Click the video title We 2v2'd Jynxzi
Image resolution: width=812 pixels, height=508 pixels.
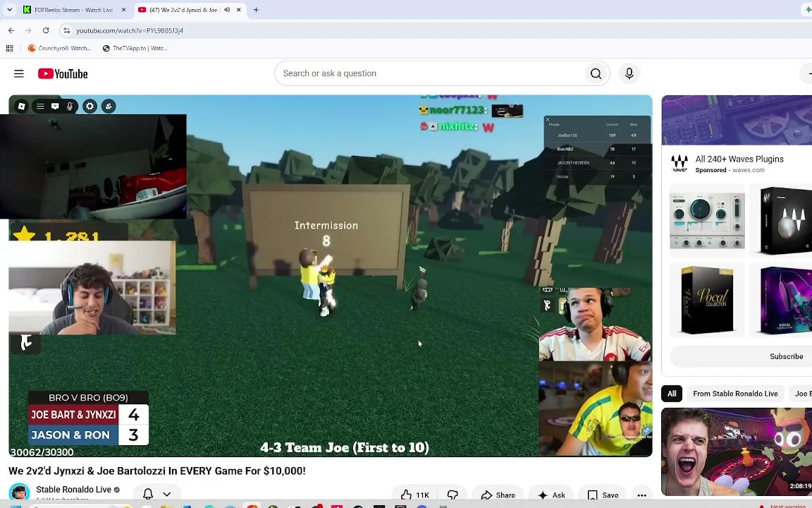tap(157, 471)
